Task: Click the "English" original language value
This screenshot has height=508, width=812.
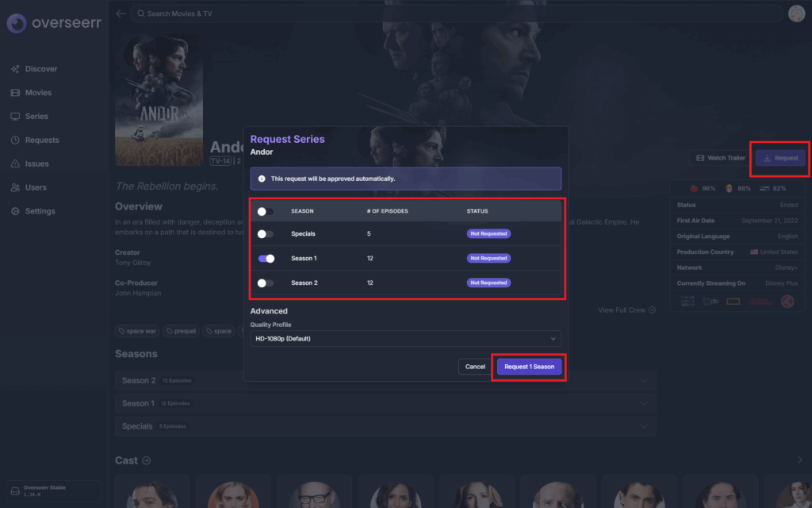Action: click(787, 237)
